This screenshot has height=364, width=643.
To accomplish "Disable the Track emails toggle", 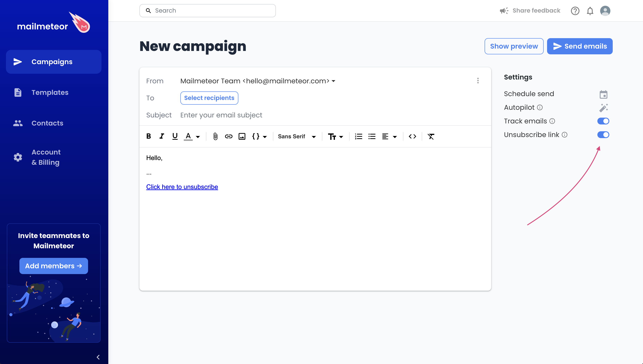I will 603,121.
